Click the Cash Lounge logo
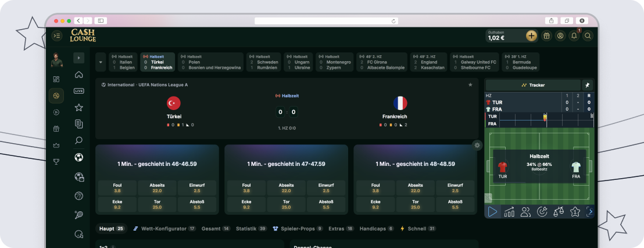This screenshot has width=644, height=248. [83, 36]
